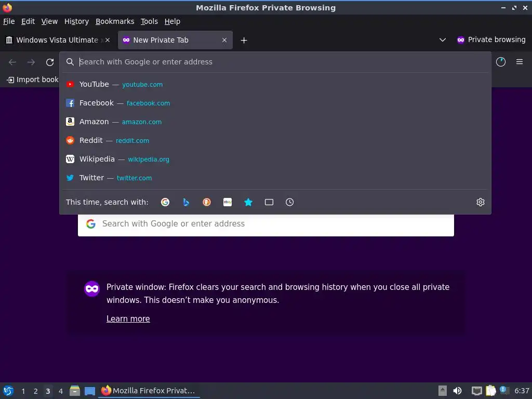Open the View menu

pos(49,21)
